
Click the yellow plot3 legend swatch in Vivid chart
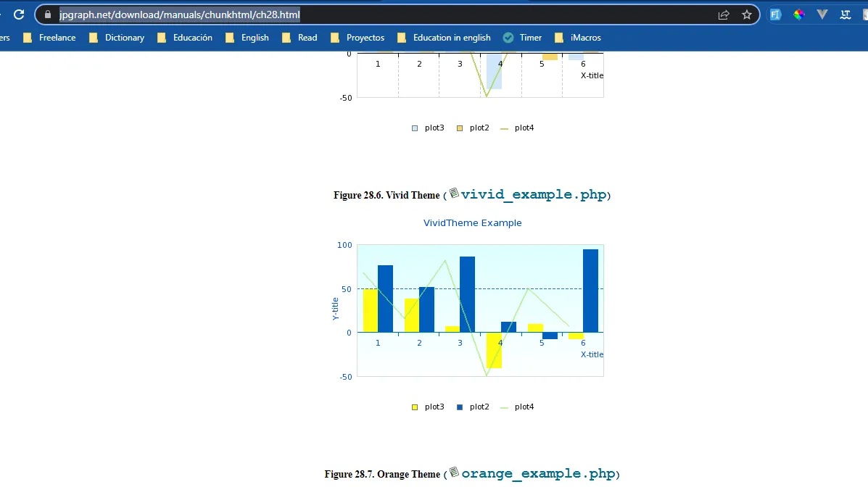tap(415, 407)
